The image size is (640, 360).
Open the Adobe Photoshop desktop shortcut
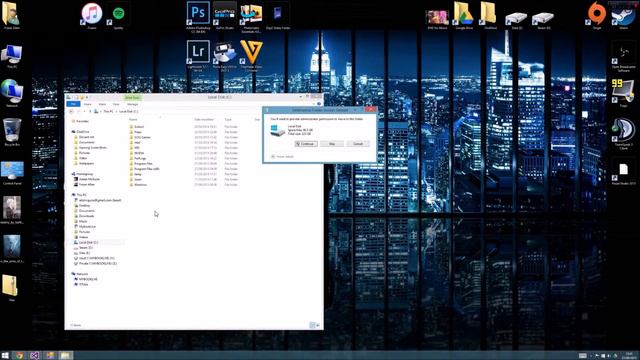point(198,16)
